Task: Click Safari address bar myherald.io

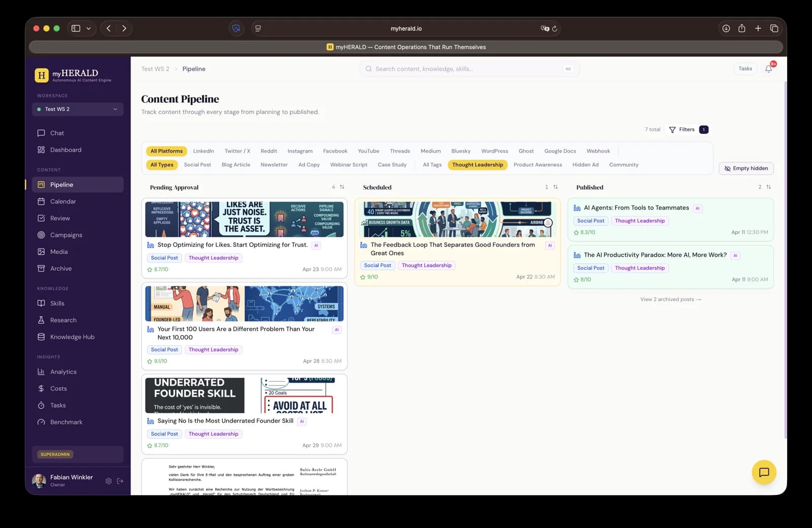Action: [x=406, y=29]
